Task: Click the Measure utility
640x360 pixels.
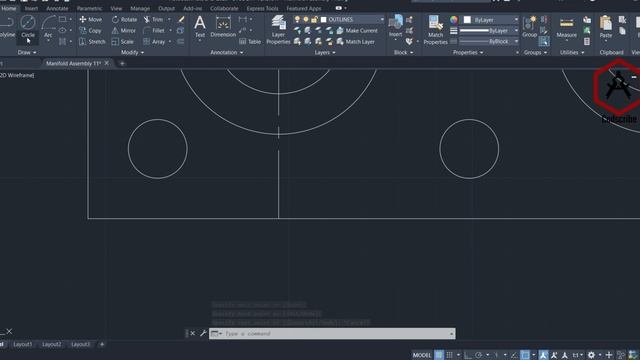Action: click(x=567, y=28)
